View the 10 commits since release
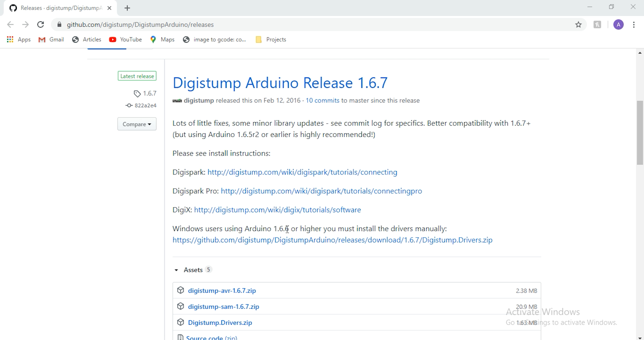The height and width of the screenshot is (340, 644). (x=322, y=100)
